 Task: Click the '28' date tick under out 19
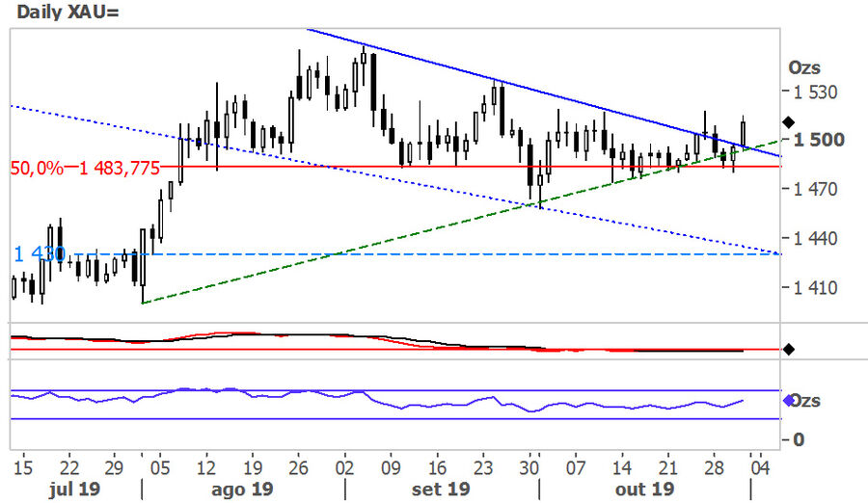click(714, 468)
